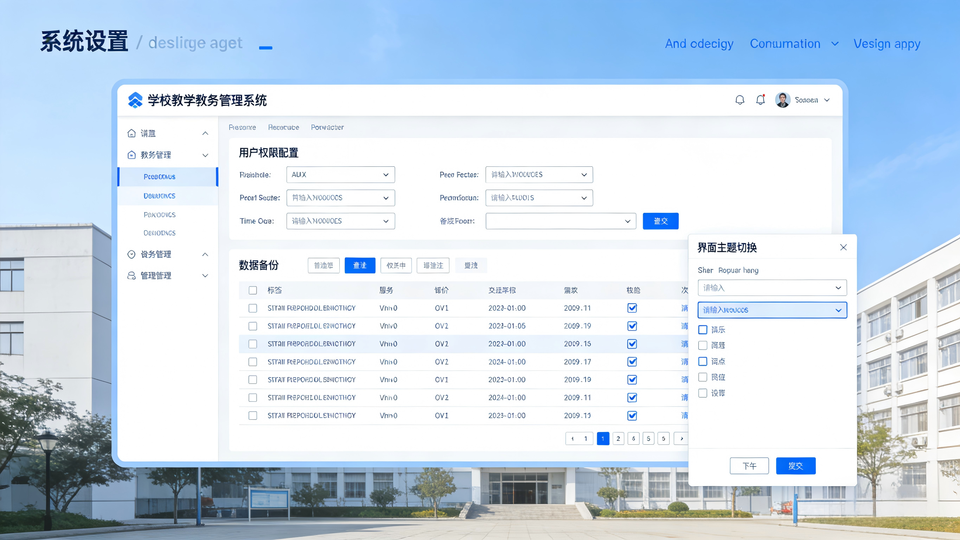This screenshot has width=960, height=540.
Task: Select the Vesign appy top navigation item
Action: point(886,44)
